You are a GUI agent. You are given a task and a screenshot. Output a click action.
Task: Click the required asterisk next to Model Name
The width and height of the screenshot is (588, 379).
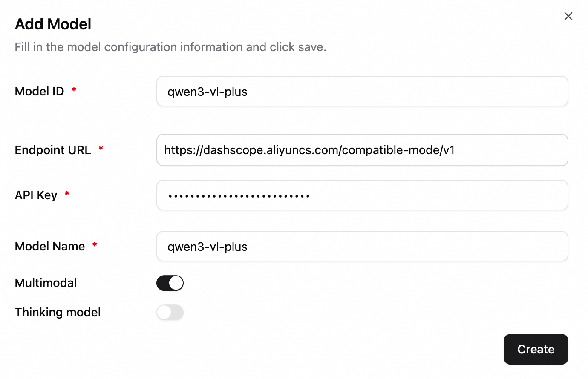click(95, 245)
